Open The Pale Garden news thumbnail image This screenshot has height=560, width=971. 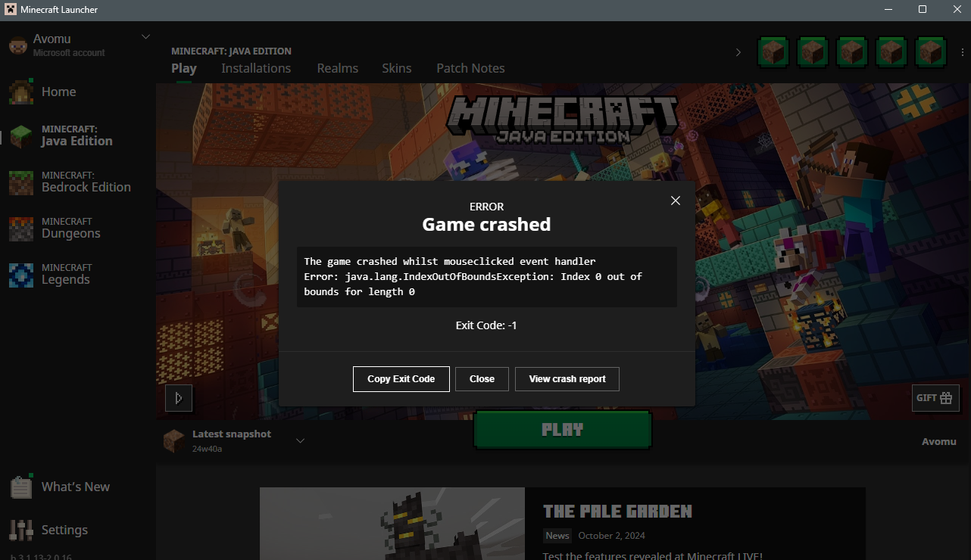[x=392, y=524]
